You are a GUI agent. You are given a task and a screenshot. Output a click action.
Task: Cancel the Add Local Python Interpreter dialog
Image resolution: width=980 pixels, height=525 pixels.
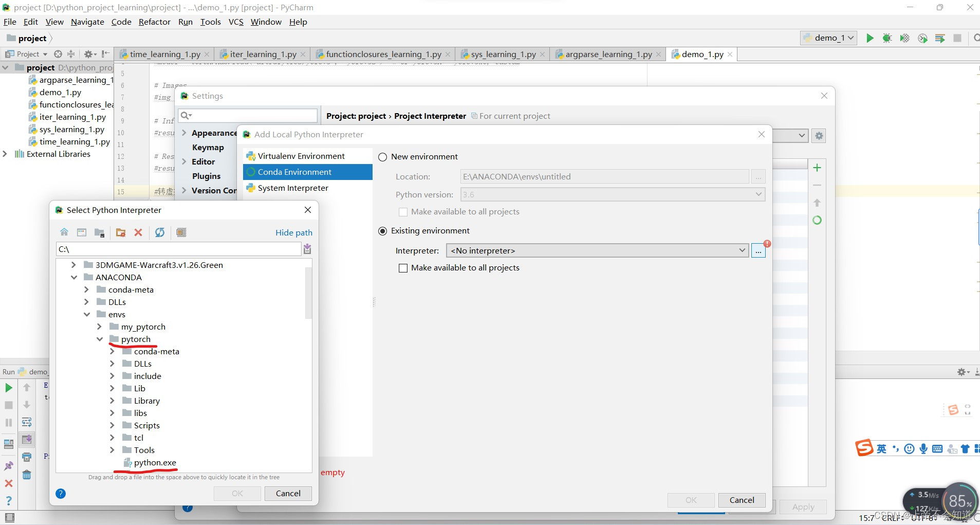742,500
